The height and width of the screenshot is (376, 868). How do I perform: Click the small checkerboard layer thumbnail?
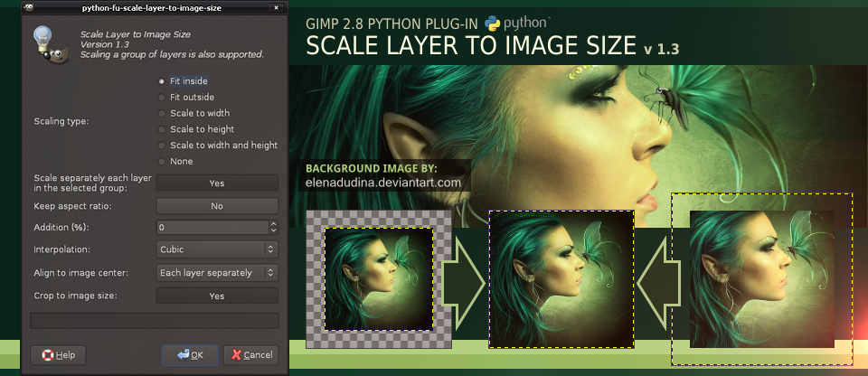point(379,279)
